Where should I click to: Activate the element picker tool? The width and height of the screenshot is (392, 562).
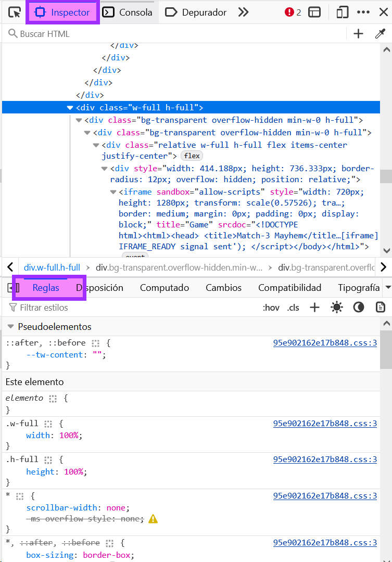[x=14, y=12]
